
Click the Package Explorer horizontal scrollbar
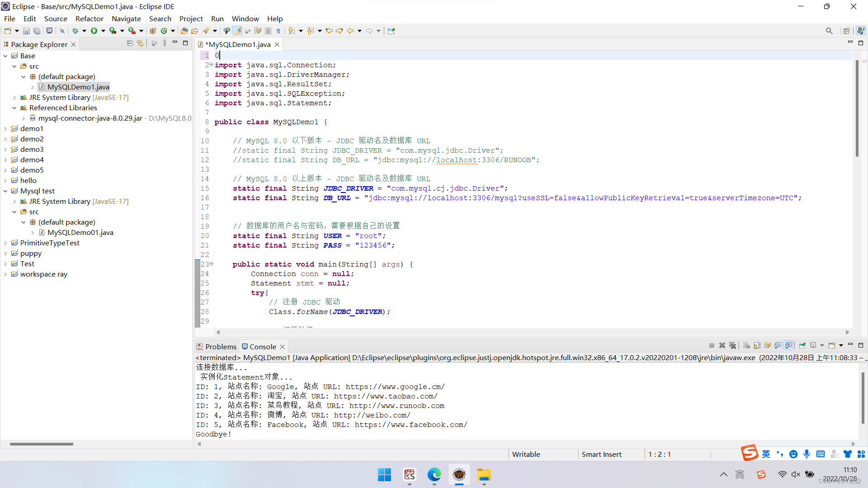[x=41, y=444]
